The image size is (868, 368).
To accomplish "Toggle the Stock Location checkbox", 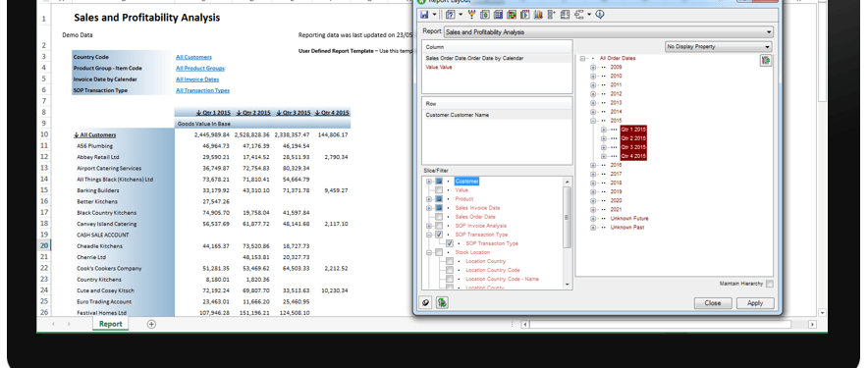I will 439,252.
